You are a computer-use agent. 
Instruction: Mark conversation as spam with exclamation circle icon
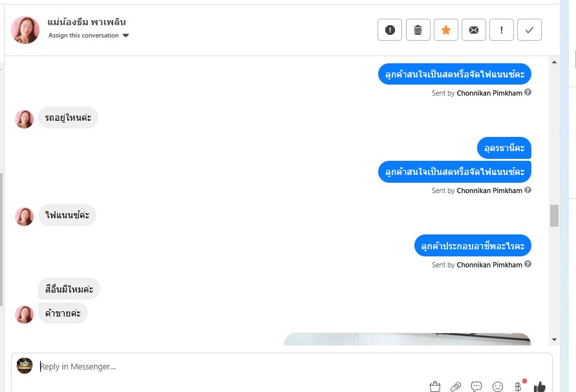[390, 30]
